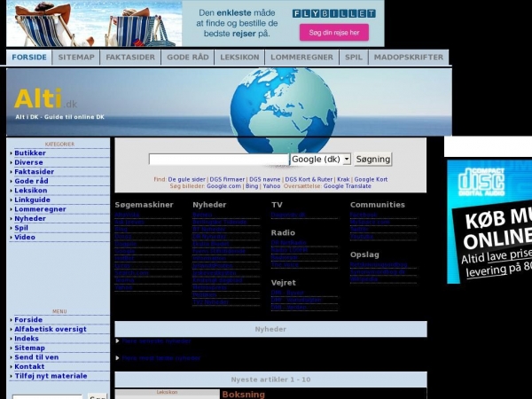Screen dimensions: 532x399
Task: Click 'Tilføj nyt materiale' in the menu
Action: pos(51,376)
